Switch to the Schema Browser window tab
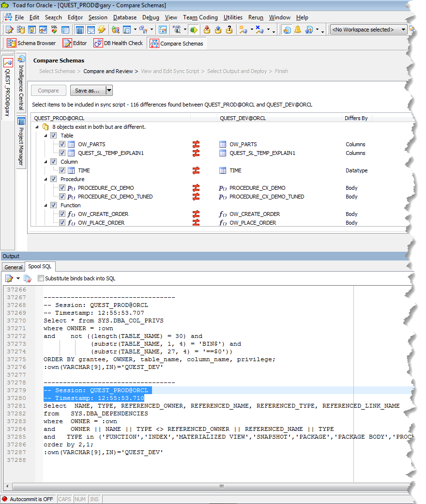 click(31, 43)
